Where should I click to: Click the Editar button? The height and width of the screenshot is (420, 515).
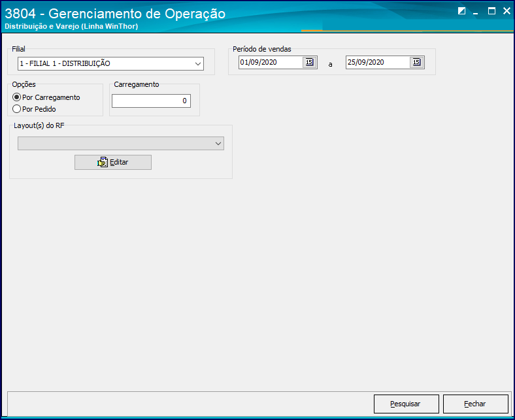point(113,162)
